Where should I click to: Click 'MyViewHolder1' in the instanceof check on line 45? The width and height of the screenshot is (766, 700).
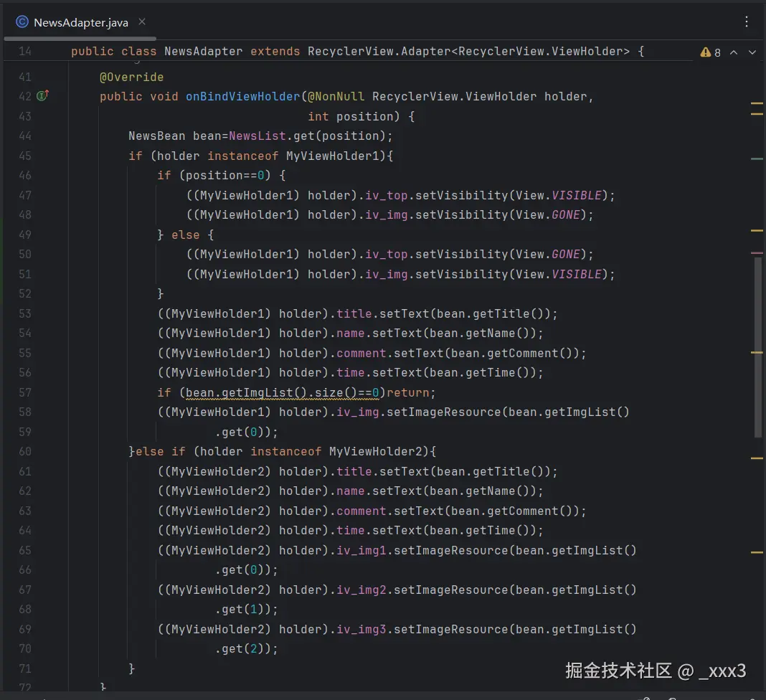click(332, 156)
